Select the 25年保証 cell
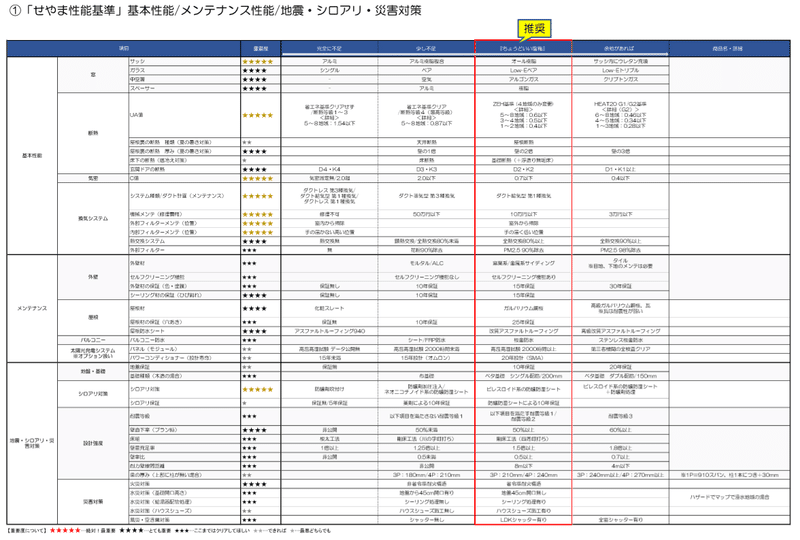The image size is (800, 540). point(523,322)
